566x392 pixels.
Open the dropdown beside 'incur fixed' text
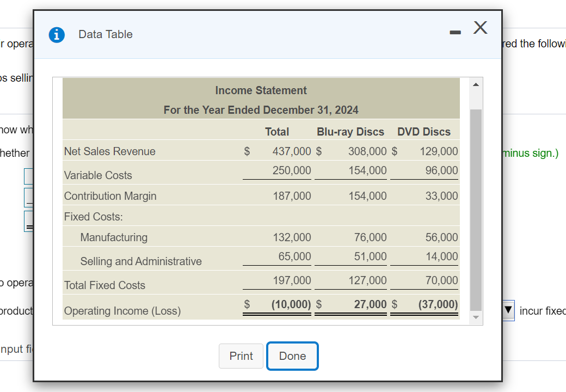[x=507, y=310]
